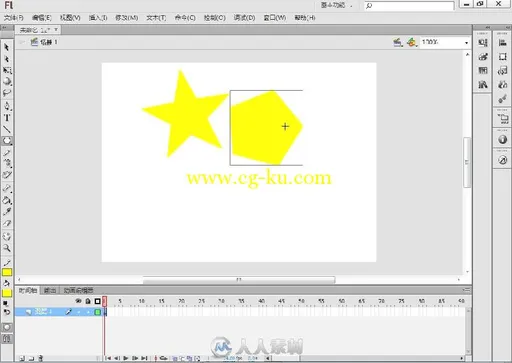Viewport: 512px width, 363px height.
Task: Open the Window (W) menu
Action: (275, 18)
